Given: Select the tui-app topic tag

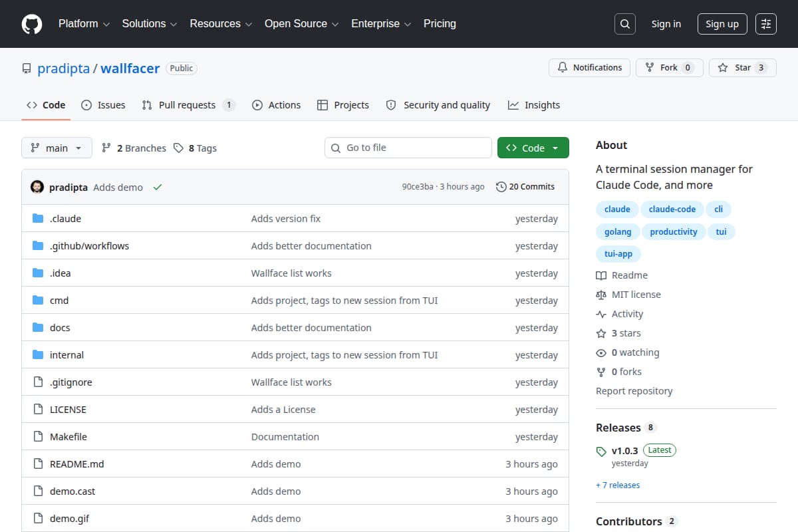Looking at the screenshot, I should 618,254.
